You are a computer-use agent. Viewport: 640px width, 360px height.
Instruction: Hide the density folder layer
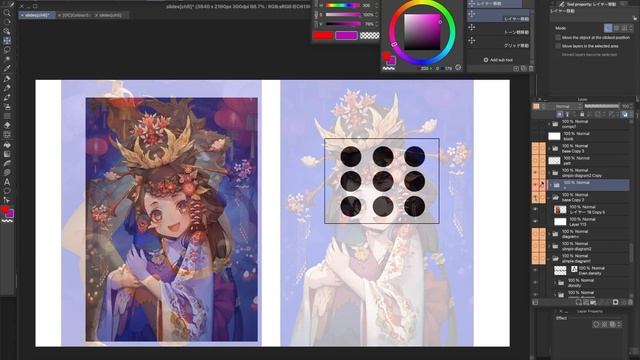point(535,282)
